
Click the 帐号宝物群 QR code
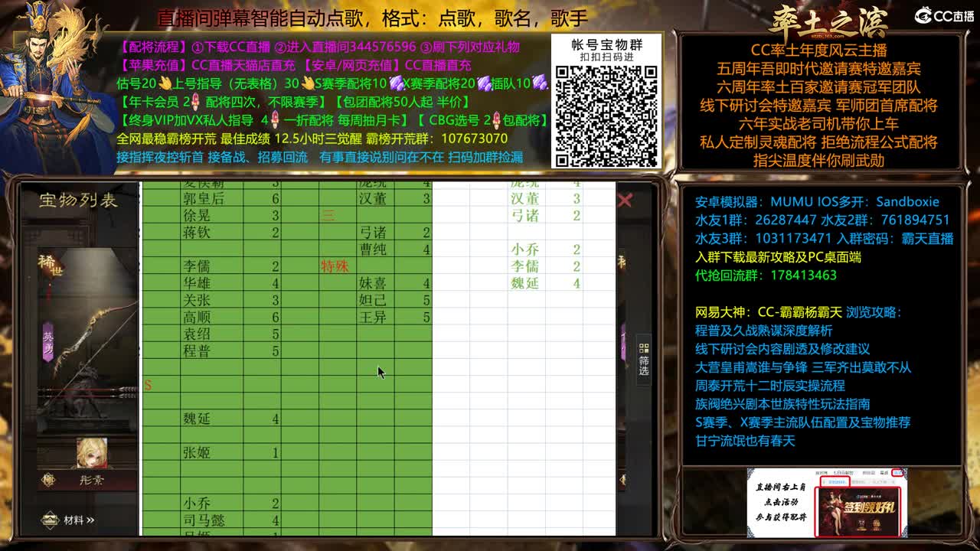606,116
